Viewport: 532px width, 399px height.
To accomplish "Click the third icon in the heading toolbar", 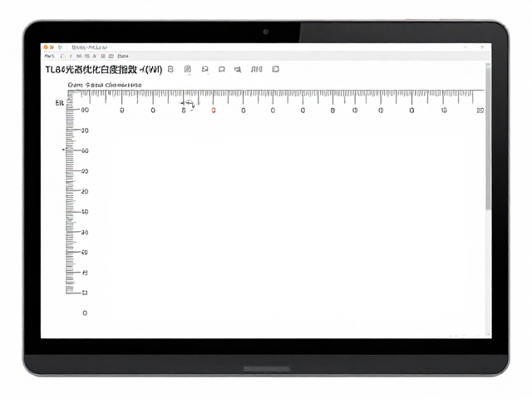I will 205,69.
